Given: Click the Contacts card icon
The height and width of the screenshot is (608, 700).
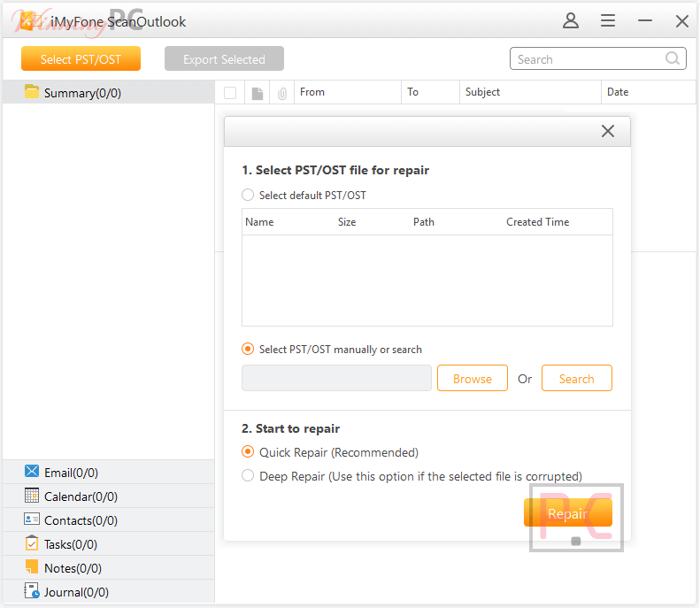Looking at the screenshot, I should [32, 519].
